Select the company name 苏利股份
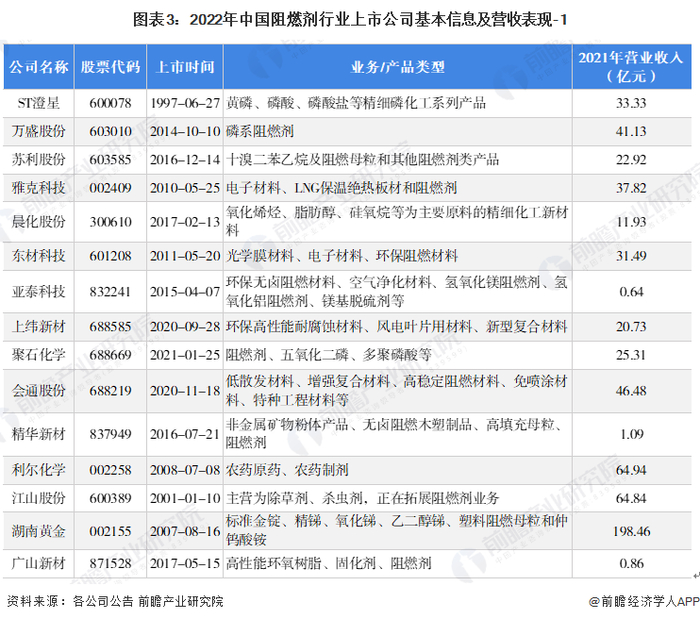The image size is (700, 621). coord(39,159)
